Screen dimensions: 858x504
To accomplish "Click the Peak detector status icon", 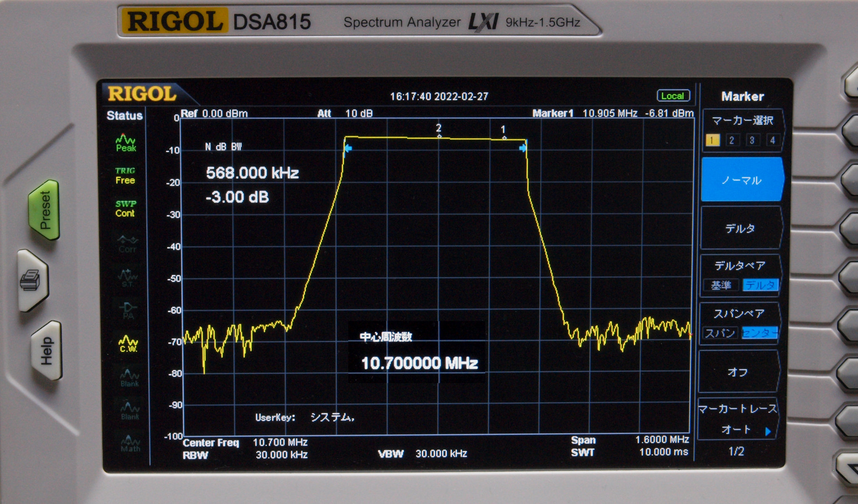I will [126, 142].
